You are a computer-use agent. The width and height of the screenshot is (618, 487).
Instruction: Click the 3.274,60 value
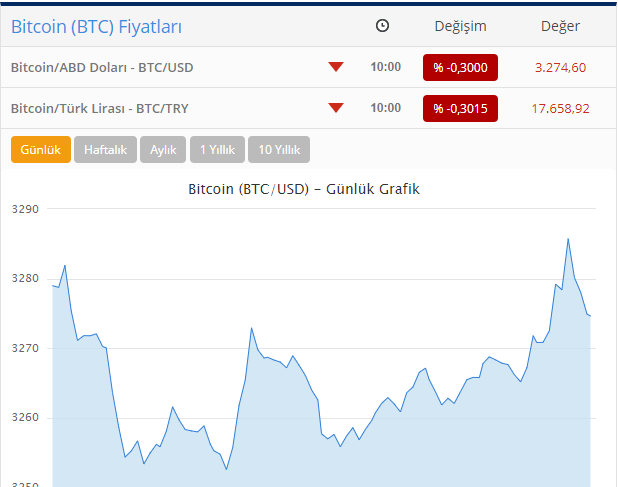[560, 67]
